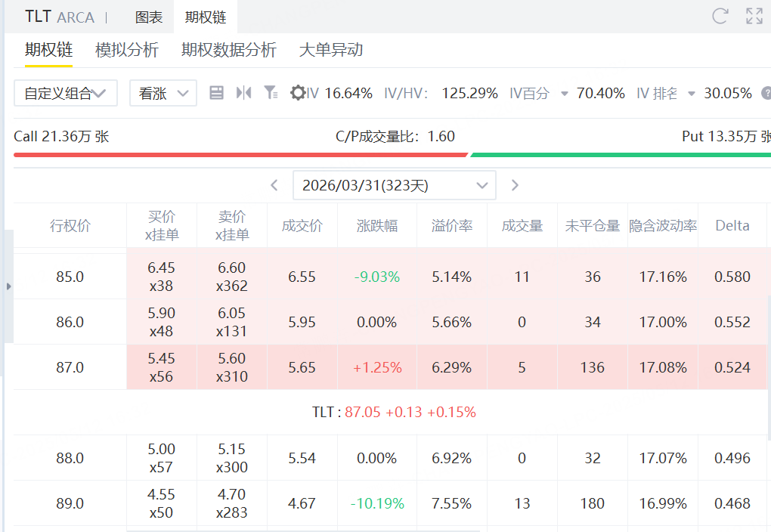Click the -10.19% change cell
The image size is (771, 532).
click(x=377, y=503)
